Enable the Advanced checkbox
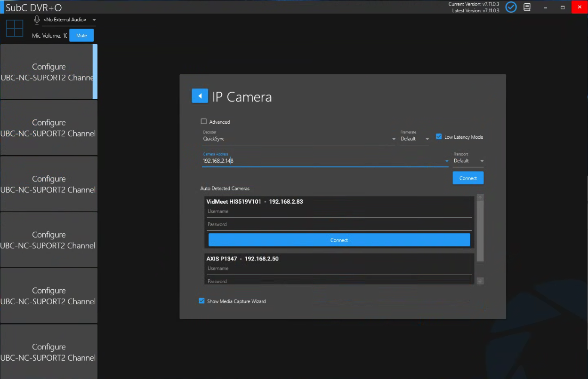This screenshot has height=379, width=588. (x=204, y=121)
